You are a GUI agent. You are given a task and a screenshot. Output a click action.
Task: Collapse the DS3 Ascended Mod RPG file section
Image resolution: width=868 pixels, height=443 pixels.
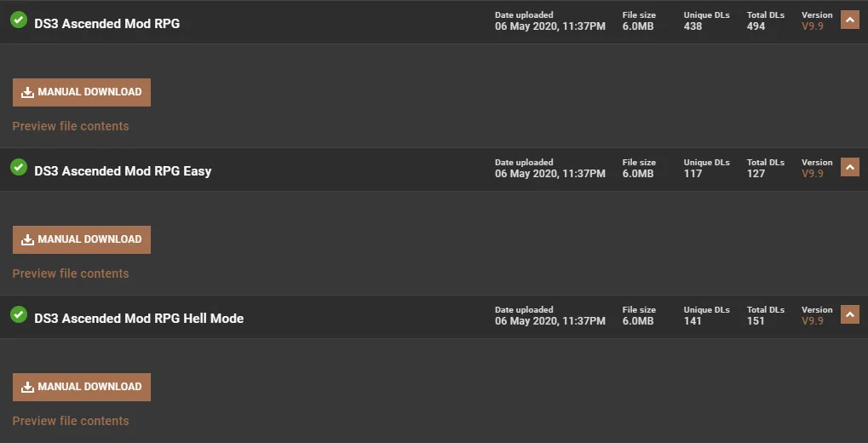pos(849,20)
